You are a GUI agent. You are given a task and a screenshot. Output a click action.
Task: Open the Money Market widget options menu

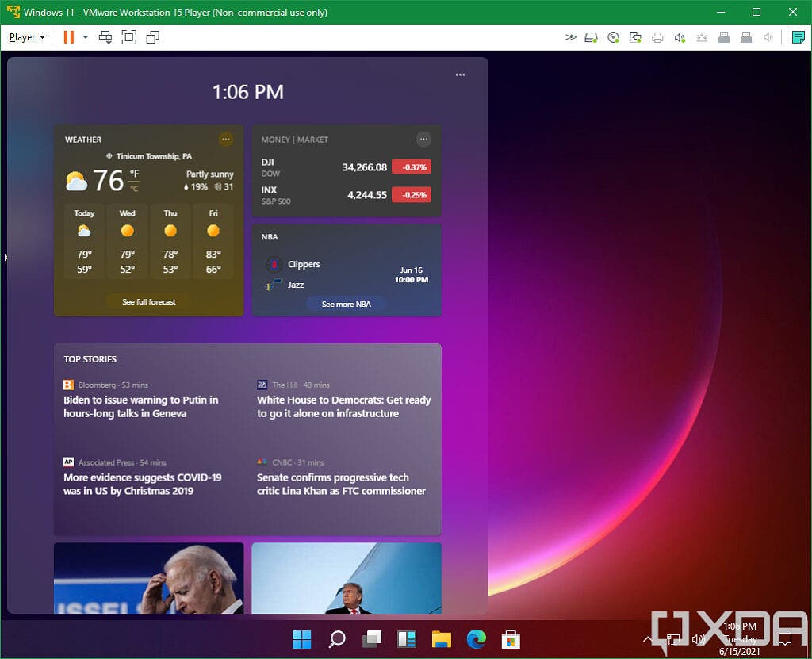coord(424,139)
